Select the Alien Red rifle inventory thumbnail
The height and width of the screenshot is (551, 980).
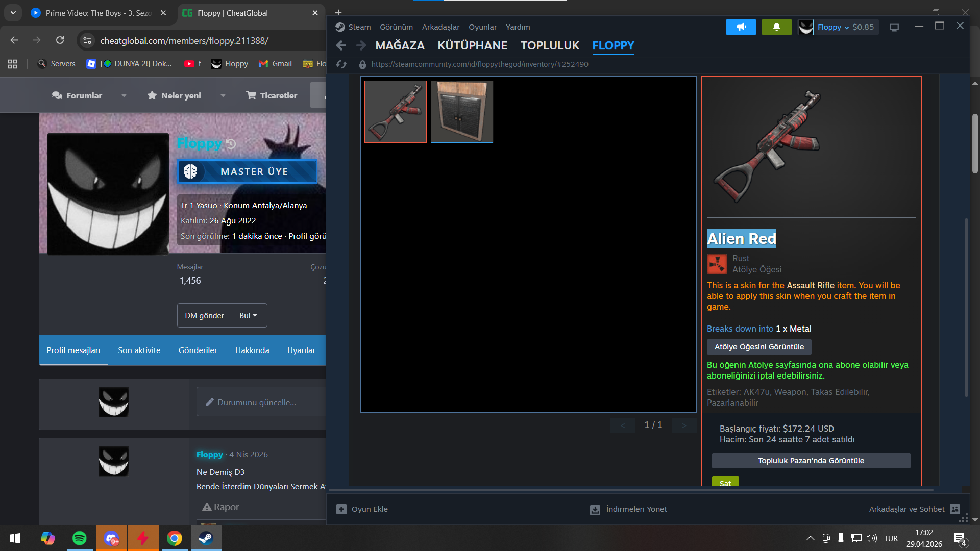click(x=396, y=112)
